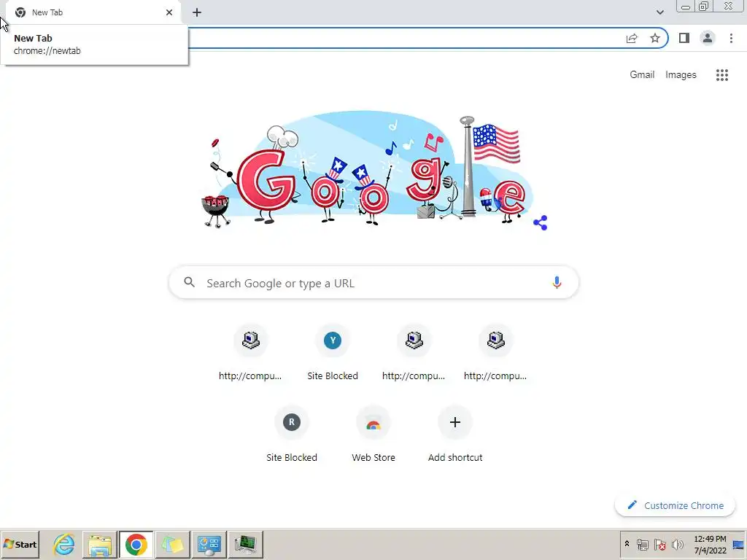This screenshot has width=747, height=560.
Task: Click the Chrome taskbar icon
Action: [136, 544]
